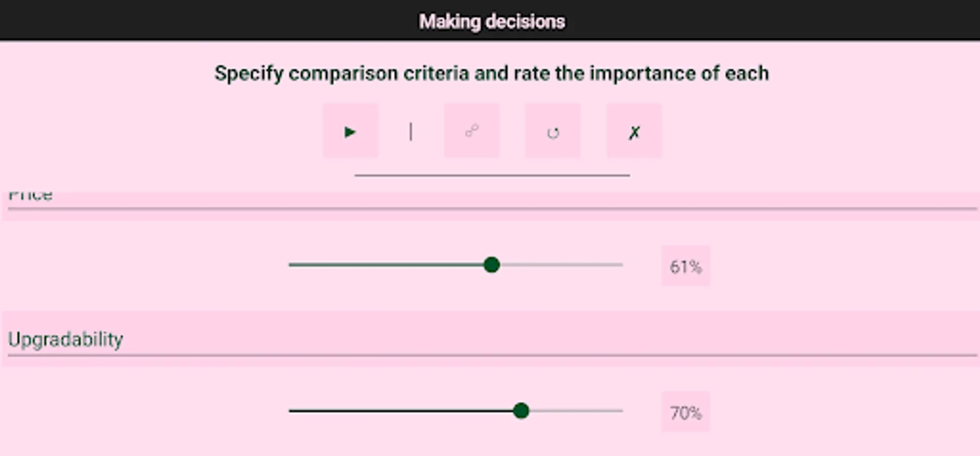Screen dimensions: 980x456
Task: Click the circular reset arrow icon
Action: [x=553, y=132]
